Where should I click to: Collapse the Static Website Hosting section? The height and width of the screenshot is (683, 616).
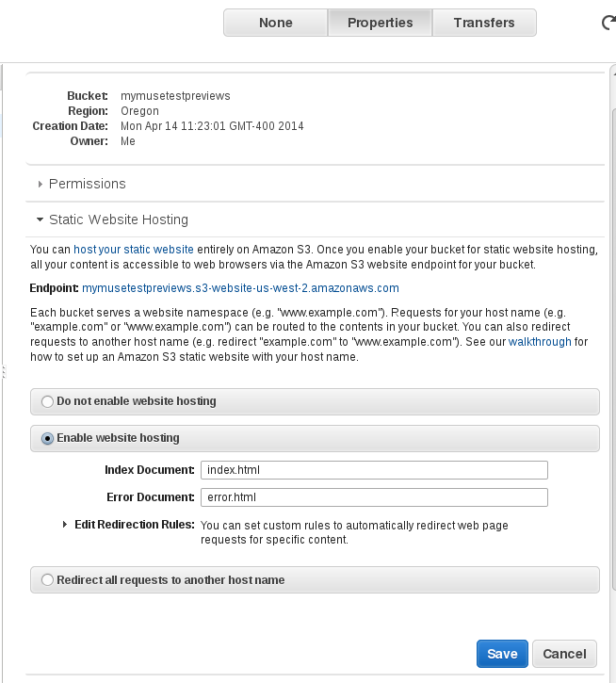(41, 220)
